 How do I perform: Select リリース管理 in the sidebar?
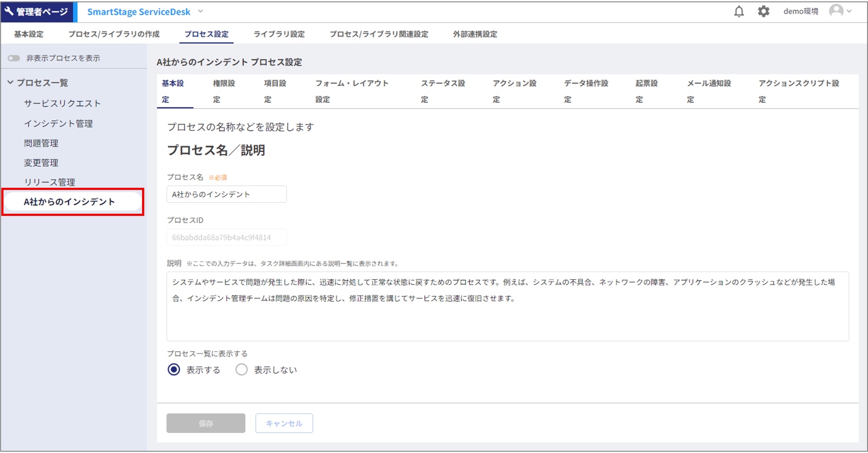point(50,182)
